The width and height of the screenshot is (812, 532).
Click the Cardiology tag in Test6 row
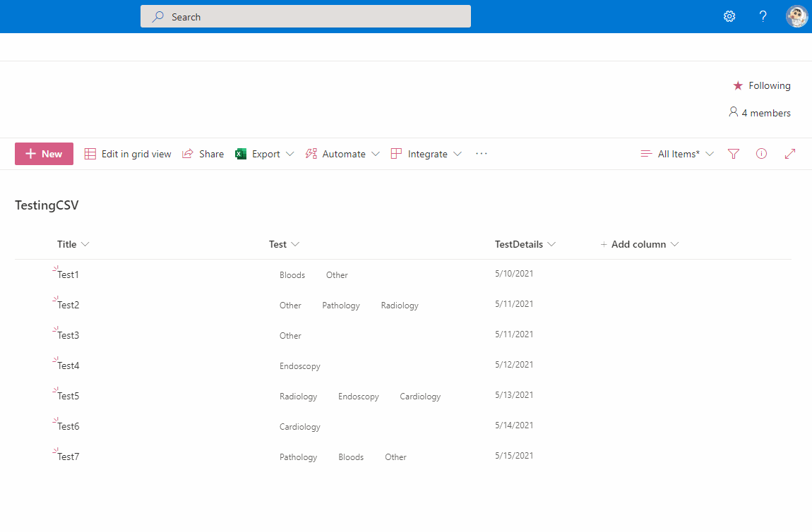[x=300, y=426]
